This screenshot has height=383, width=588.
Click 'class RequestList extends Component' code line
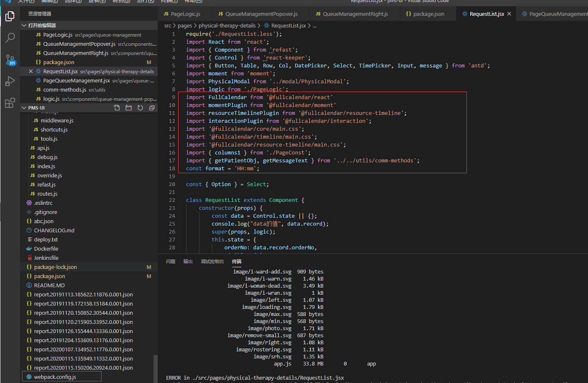(245, 200)
